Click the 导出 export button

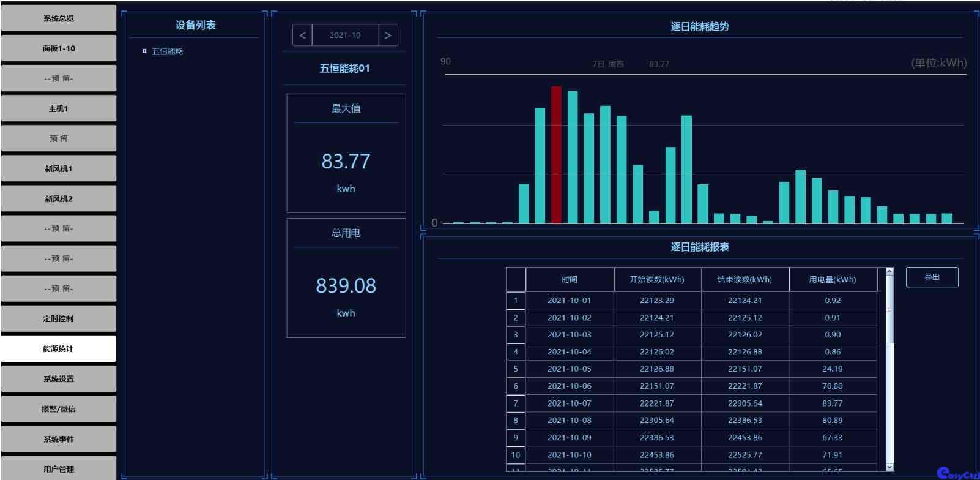click(x=932, y=277)
